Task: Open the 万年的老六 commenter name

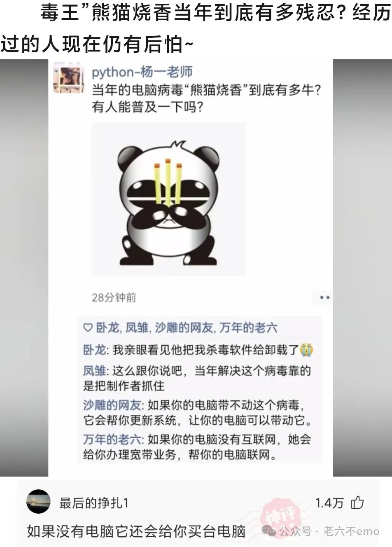Action: tap(112, 439)
